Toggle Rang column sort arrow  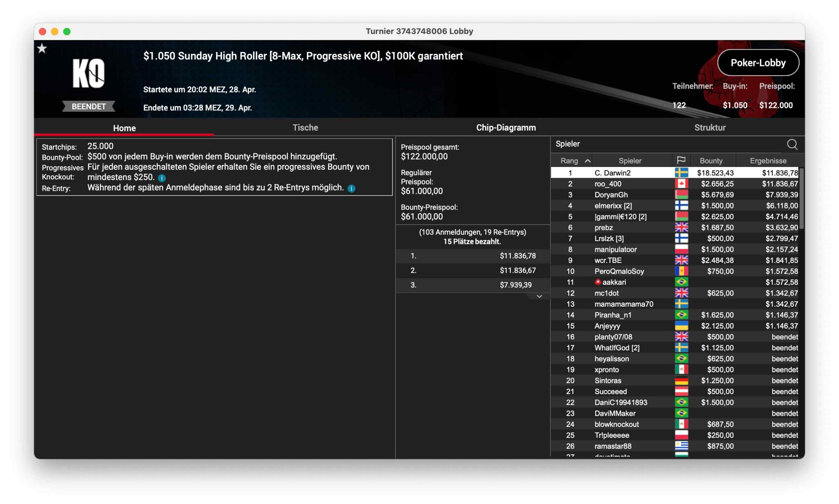(588, 161)
